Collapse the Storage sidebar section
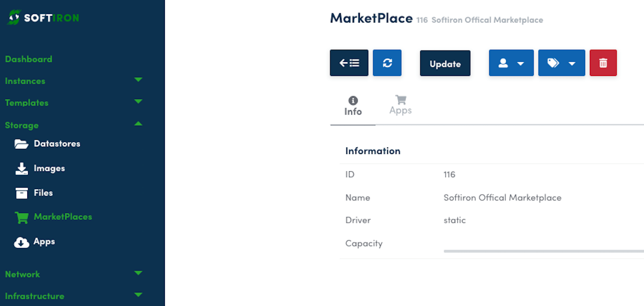Screen dimensions: 644x306 [138, 124]
